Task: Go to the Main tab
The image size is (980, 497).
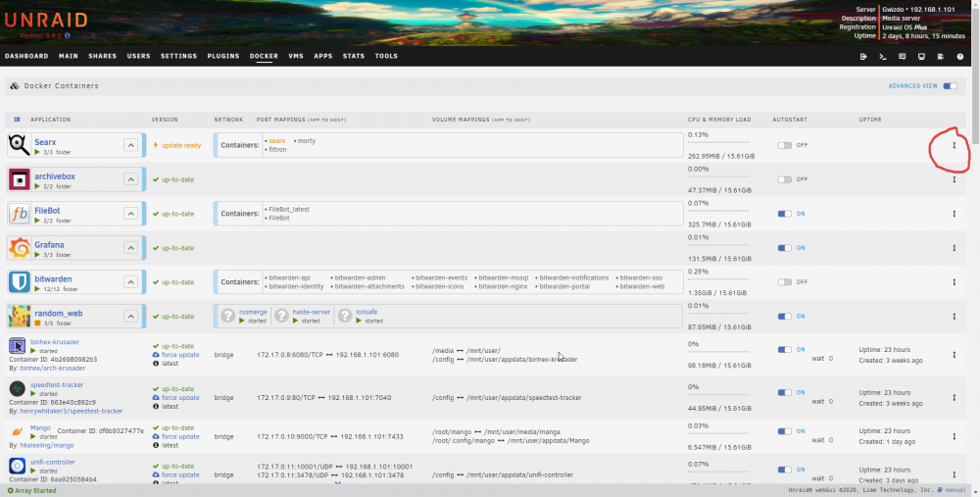Action: pyautogui.click(x=69, y=56)
